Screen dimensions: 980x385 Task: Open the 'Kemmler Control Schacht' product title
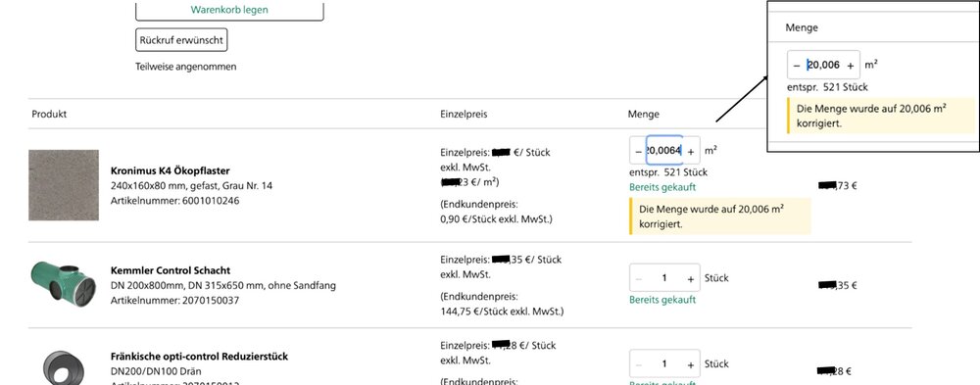[171, 270]
